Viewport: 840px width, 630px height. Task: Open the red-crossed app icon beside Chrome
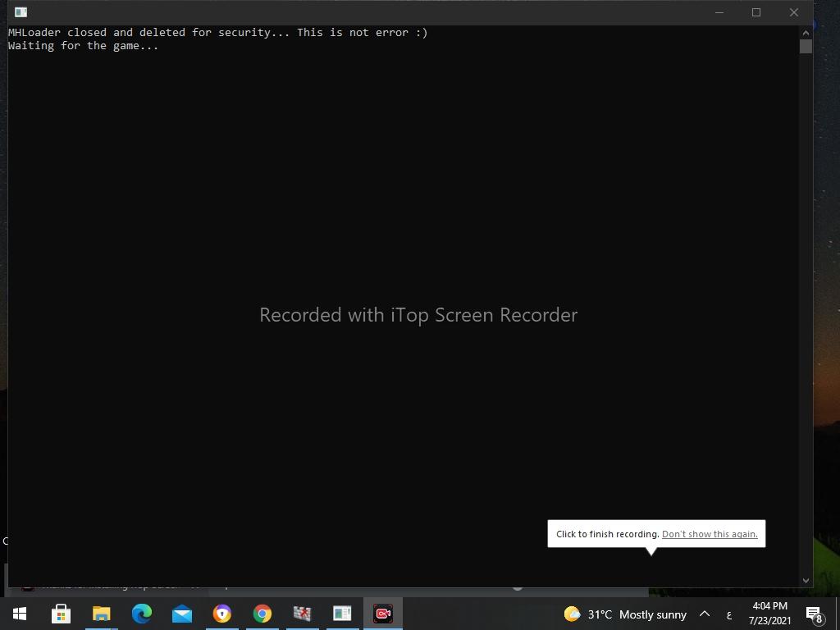coord(302,614)
